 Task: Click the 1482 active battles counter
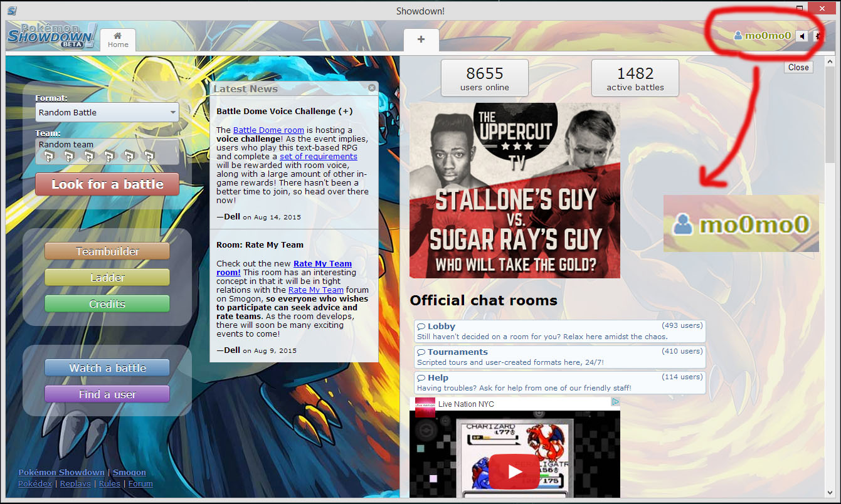tap(635, 78)
